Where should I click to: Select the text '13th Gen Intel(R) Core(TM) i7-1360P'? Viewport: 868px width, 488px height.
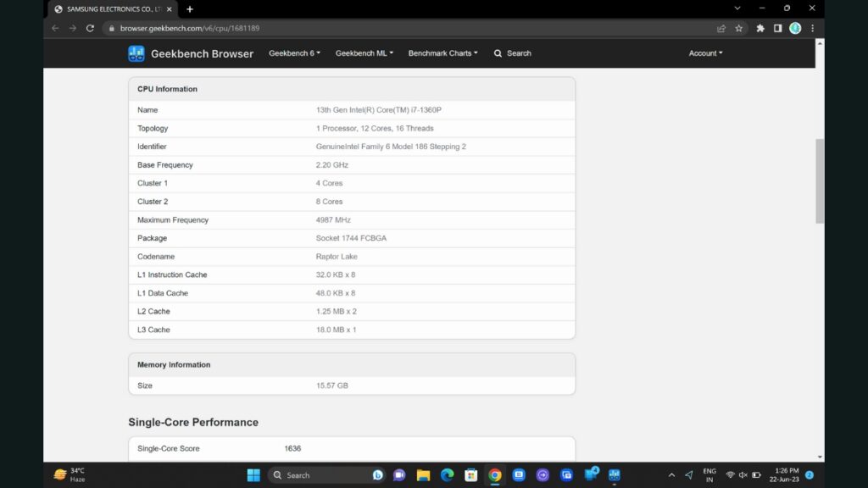click(379, 110)
